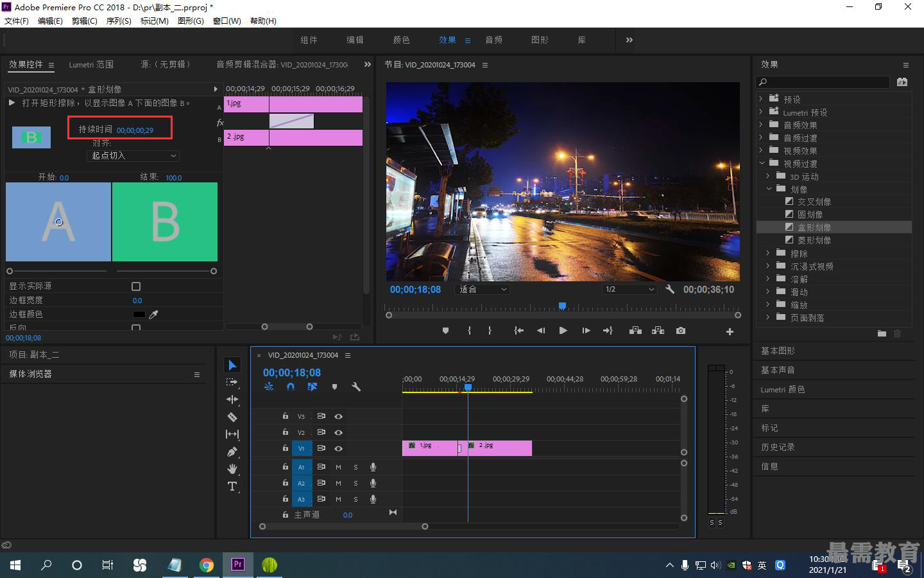Switch to 音频 workspace tab
Screen dimensions: 924x578
coord(493,40)
